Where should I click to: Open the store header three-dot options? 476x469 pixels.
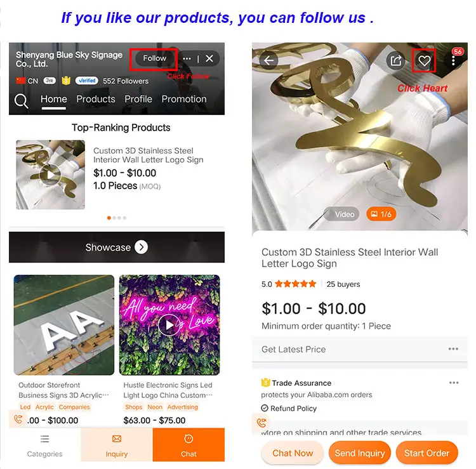click(187, 58)
